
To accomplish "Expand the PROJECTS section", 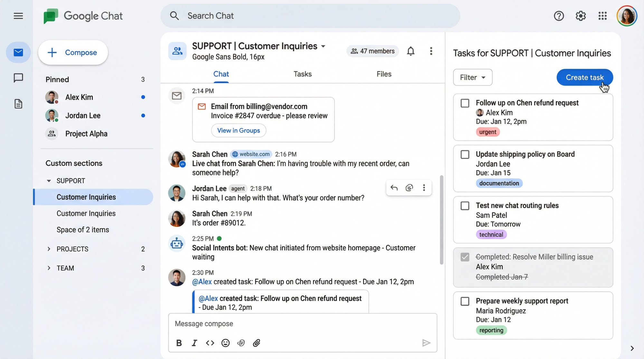I will pos(49,249).
